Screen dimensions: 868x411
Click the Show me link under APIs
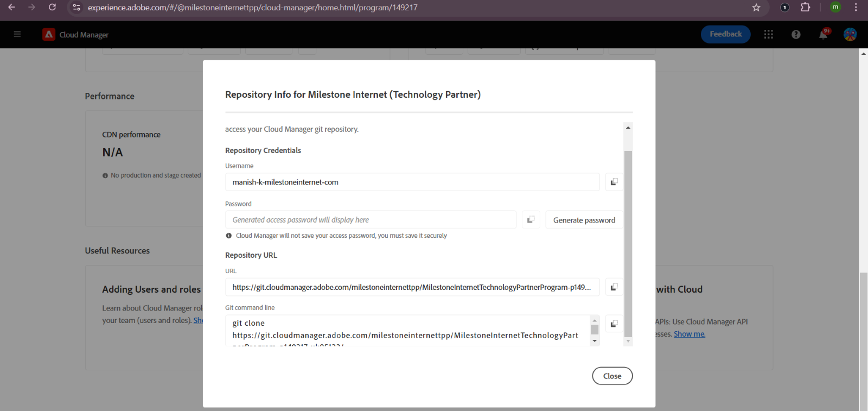[x=690, y=334]
